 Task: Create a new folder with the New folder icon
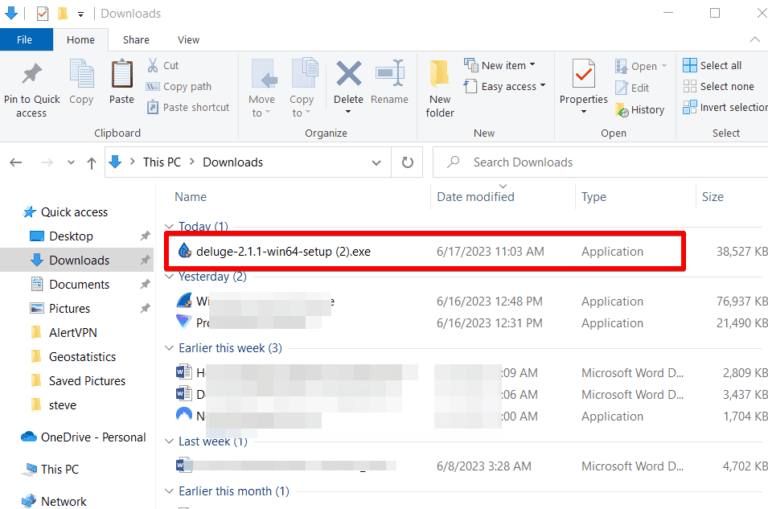tap(440, 75)
